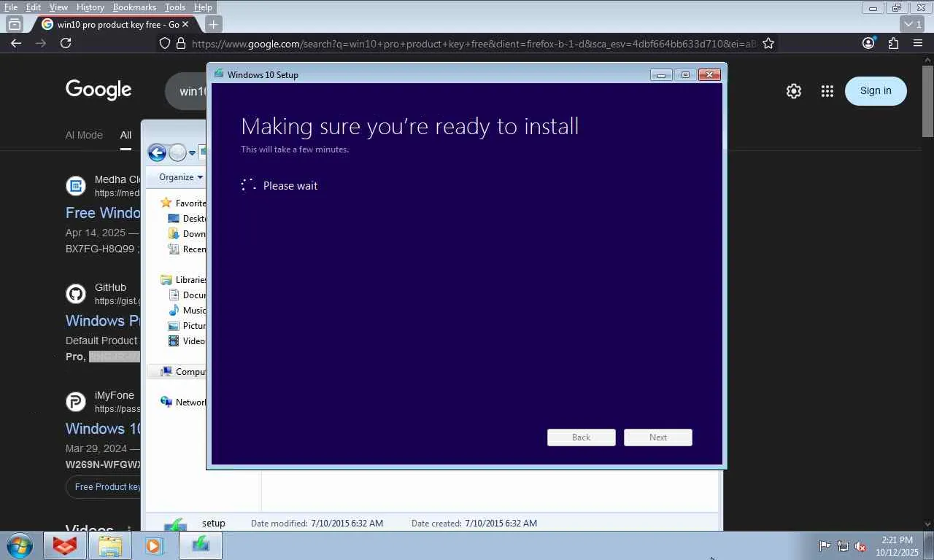This screenshot has width=934, height=560.
Task: Click the Free Product key chip
Action: (104, 487)
